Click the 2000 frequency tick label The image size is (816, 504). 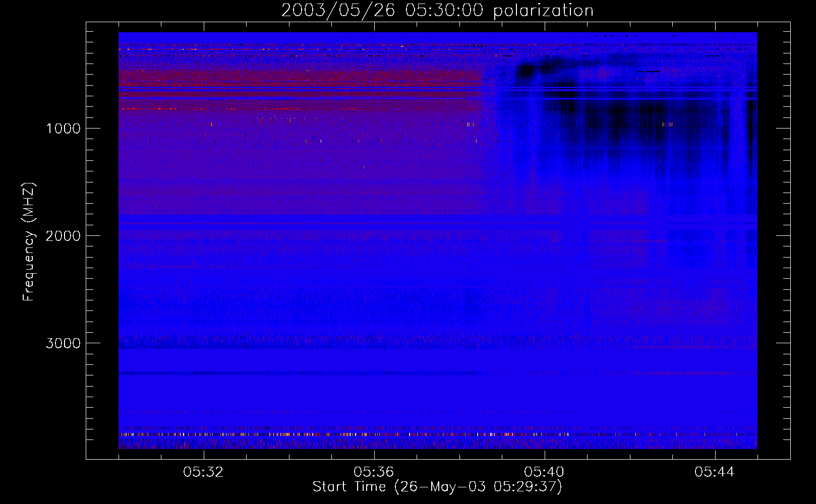point(63,236)
